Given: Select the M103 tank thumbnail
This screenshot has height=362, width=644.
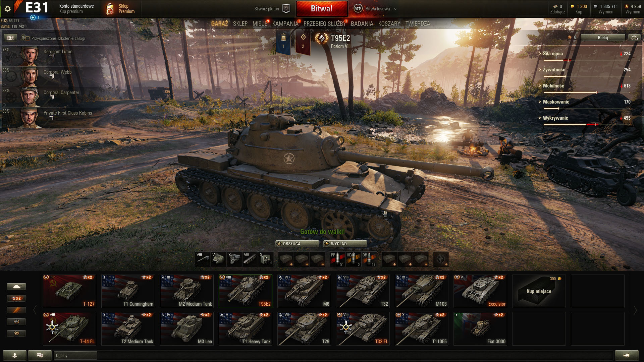Looking at the screenshot, I should [x=422, y=291].
